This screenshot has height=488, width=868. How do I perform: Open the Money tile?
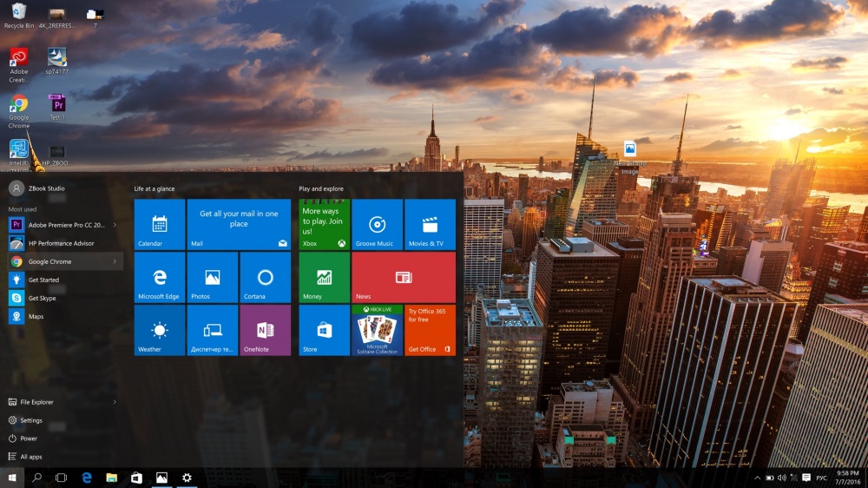click(324, 278)
